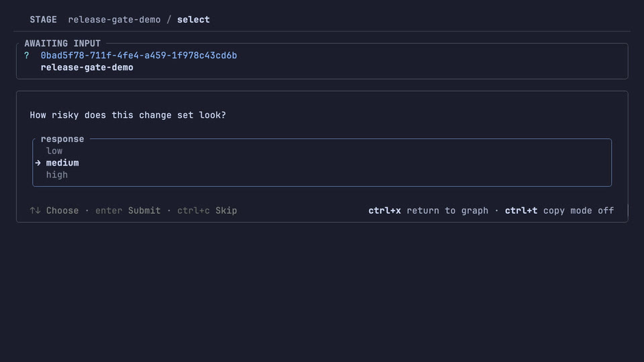The height and width of the screenshot is (362, 644).
Task: Click the AWAITING INPUT panel title
Action: (x=62, y=44)
